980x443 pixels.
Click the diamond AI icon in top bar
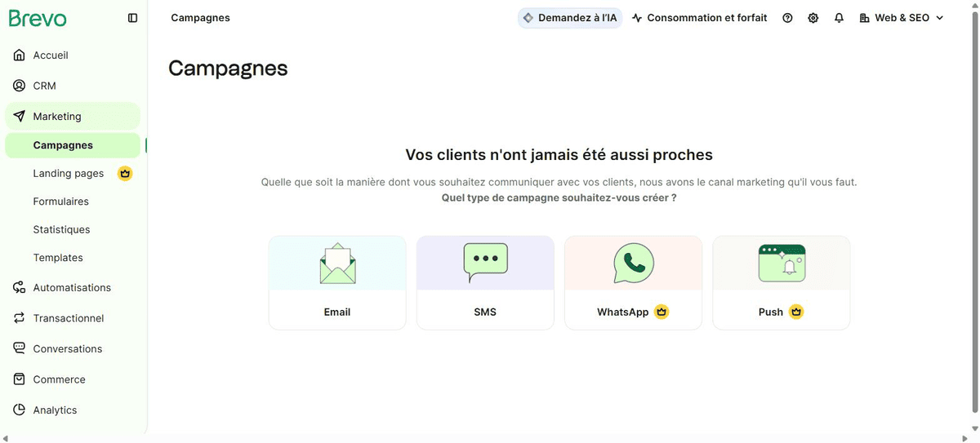pos(528,18)
